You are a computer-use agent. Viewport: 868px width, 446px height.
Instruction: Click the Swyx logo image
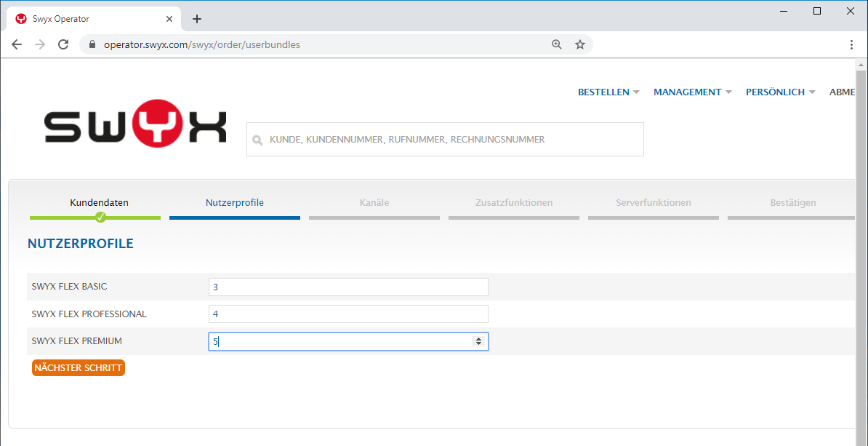[x=135, y=127]
